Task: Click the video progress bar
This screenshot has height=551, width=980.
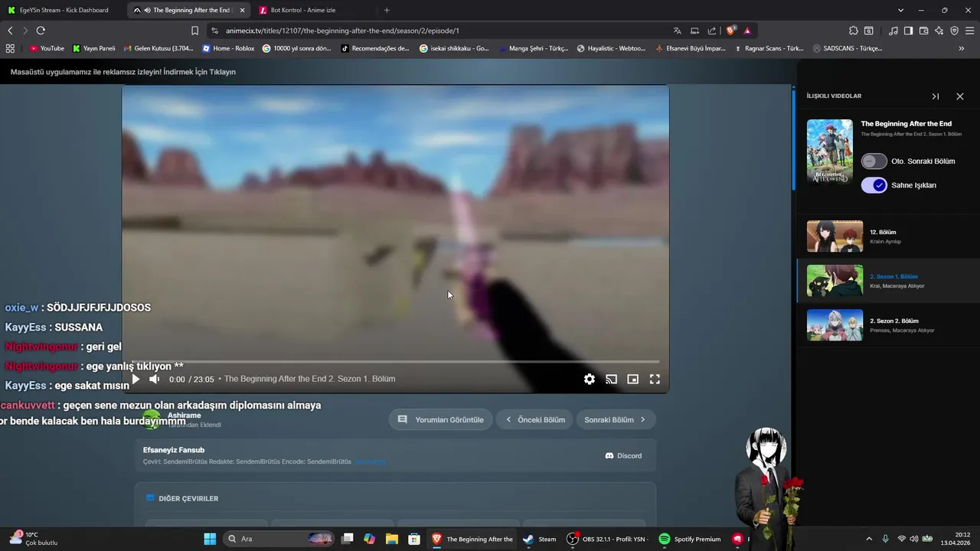Action: tap(395, 361)
